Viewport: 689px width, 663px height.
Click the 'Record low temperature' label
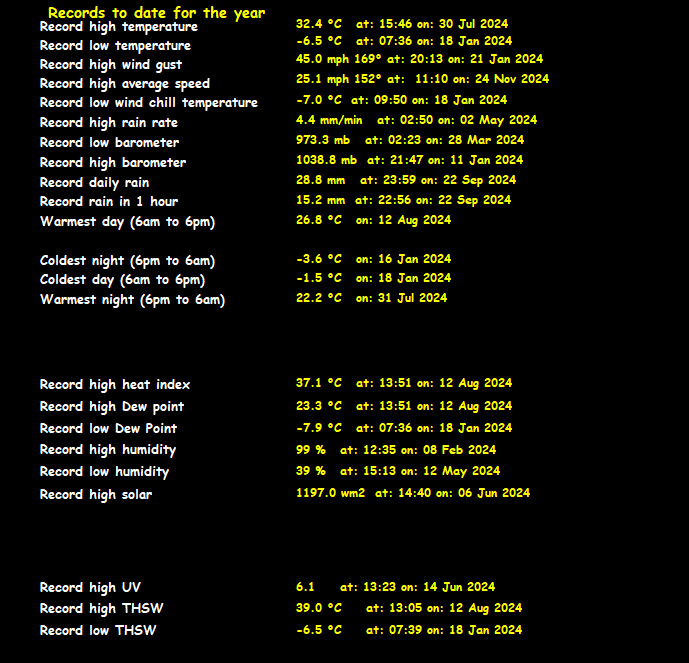pos(115,46)
